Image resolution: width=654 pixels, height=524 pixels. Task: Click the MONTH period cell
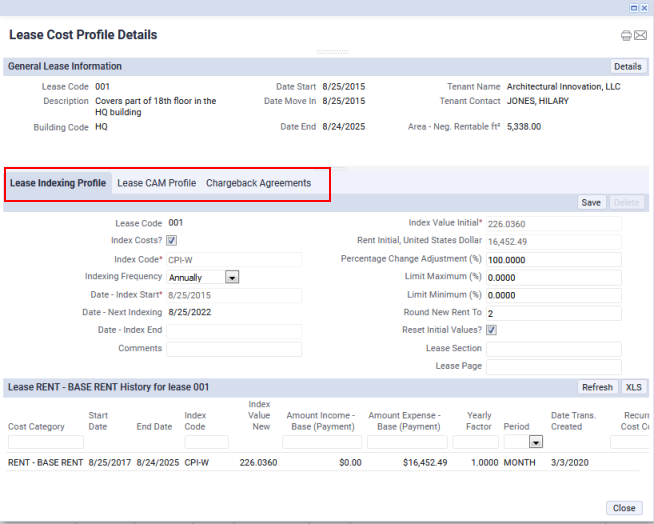tap(519, 463)
